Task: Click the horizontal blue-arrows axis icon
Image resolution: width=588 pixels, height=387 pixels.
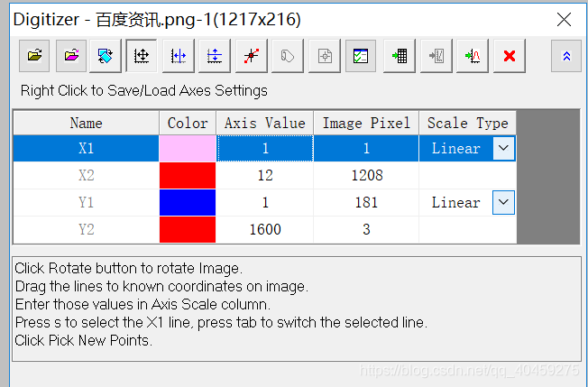Action: [179, 56]
